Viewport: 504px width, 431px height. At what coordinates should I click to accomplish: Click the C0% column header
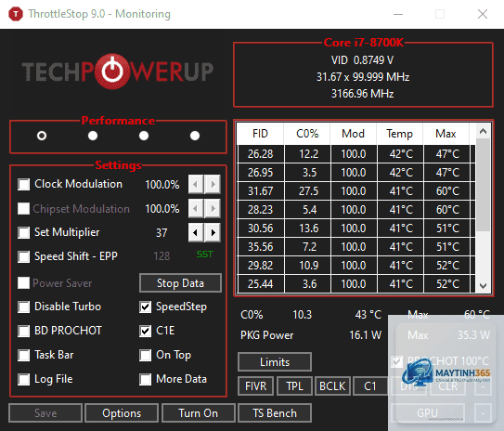tap(307, 134)
